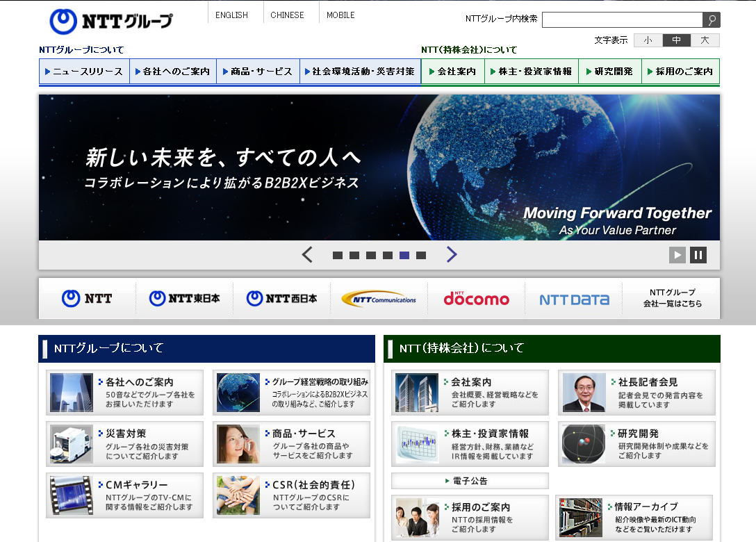756x542 pixels.
Task: Open NTTグループ会社一覧はこちら link
Action: click(x=672, y=298)
